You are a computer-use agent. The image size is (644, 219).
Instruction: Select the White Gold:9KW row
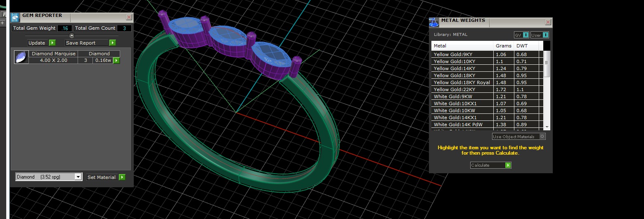[488, 97]
